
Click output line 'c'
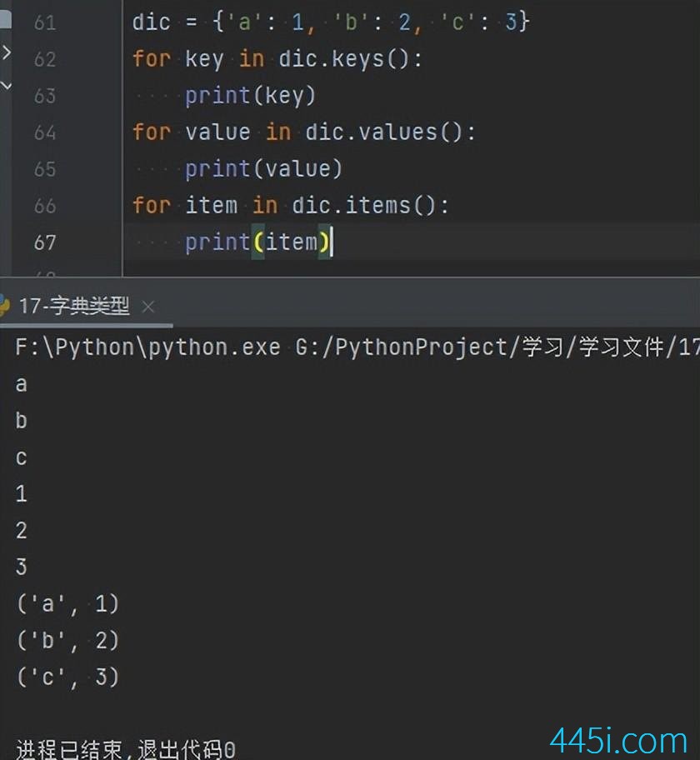21,457
